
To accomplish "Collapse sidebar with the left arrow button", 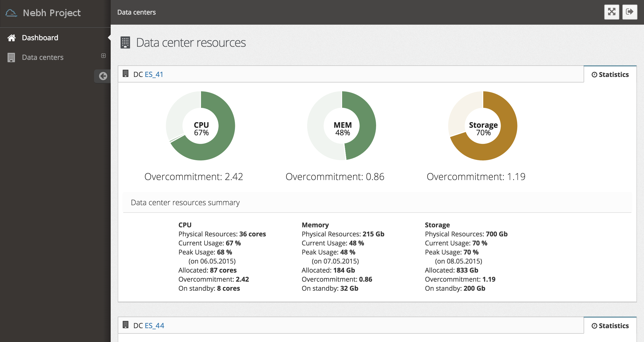I will tap(103, 76).
